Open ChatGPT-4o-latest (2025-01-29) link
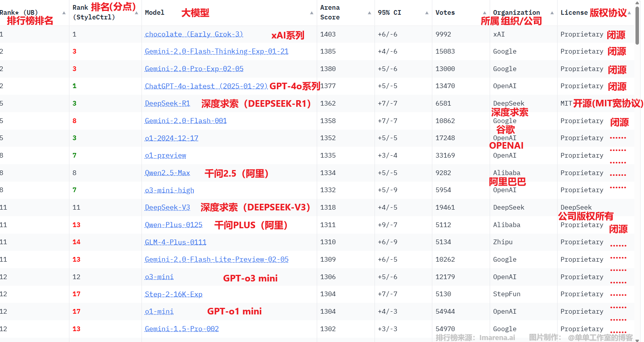This screenshot has width=644, height=342. point(206,86)
